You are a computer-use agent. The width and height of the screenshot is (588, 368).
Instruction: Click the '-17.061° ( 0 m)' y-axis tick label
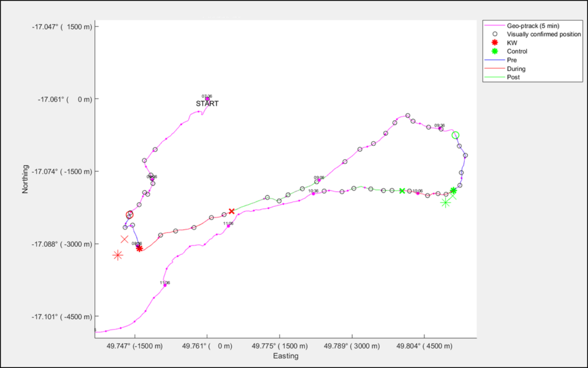64,99
